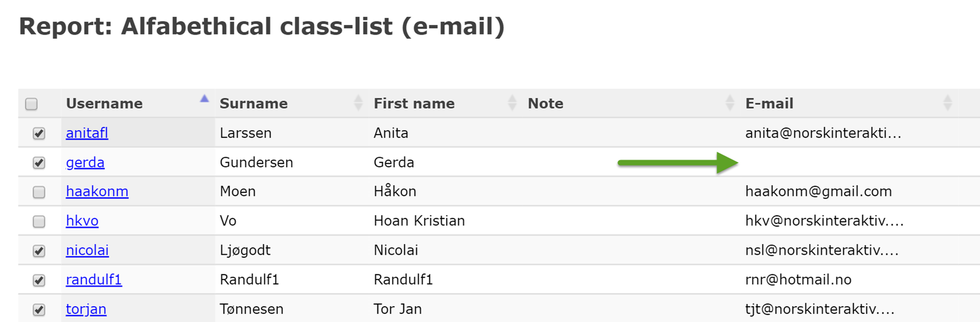Uncheck gerda's row selection checkbox

38,162
